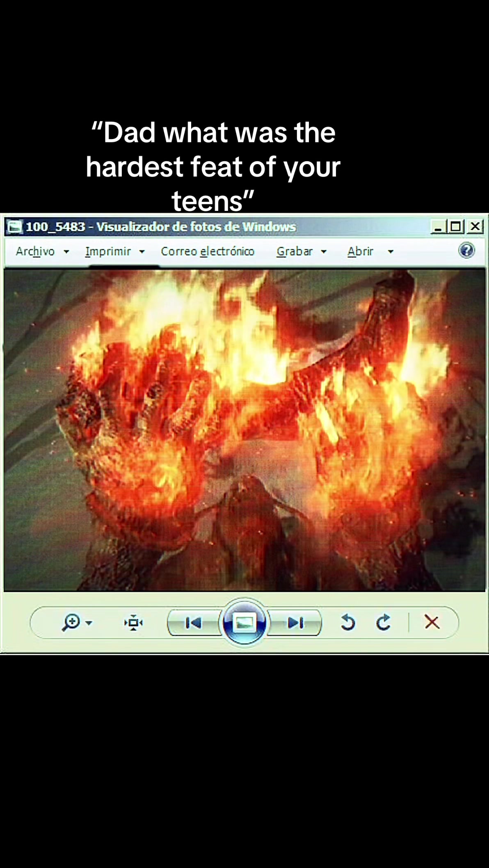This screenshot has width=489, height=868.
Task: Open the Imprimir menu
Action: tap(108, 251)
